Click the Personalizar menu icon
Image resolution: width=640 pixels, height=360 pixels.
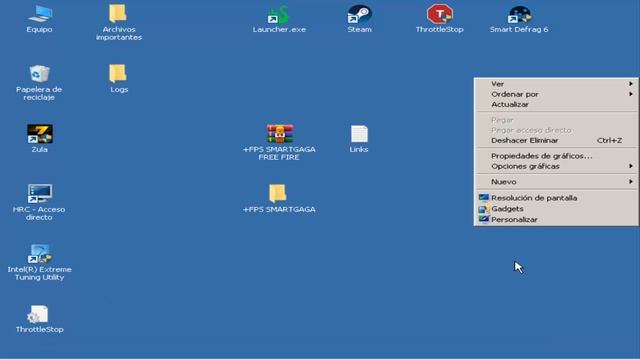point(484,220)
